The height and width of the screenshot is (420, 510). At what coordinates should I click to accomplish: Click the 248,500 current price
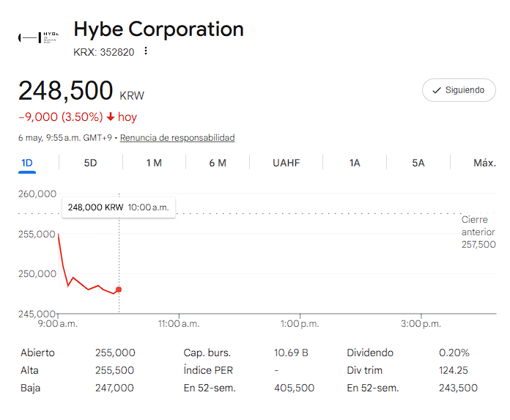(66, 90)
